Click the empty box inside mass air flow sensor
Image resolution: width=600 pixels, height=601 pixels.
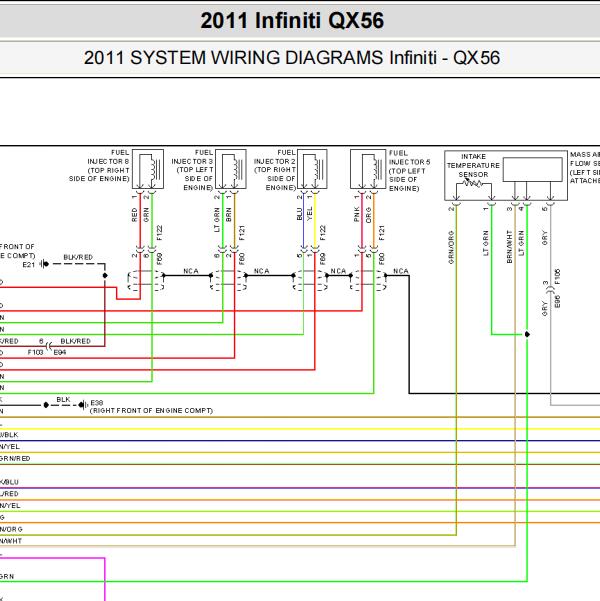533,169
